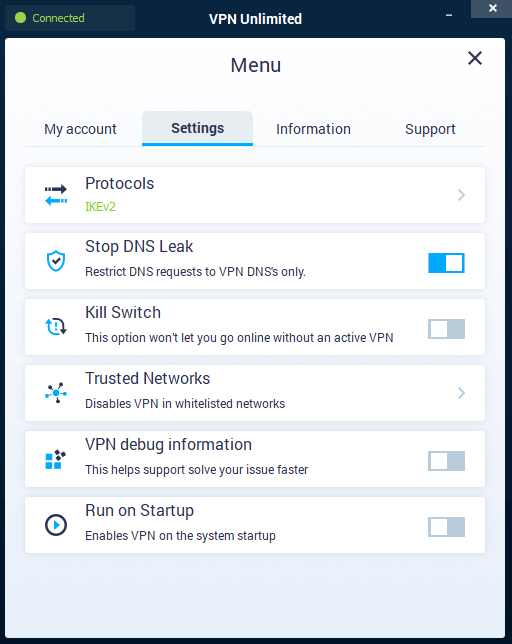Switch to the My account tab

tap(80, 129)
